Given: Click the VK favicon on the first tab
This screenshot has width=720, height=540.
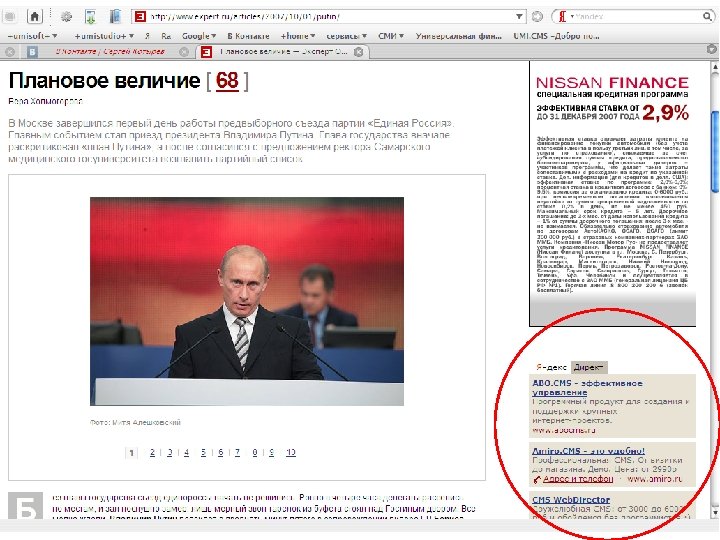Looking at the screenshot, I should 32,52.
